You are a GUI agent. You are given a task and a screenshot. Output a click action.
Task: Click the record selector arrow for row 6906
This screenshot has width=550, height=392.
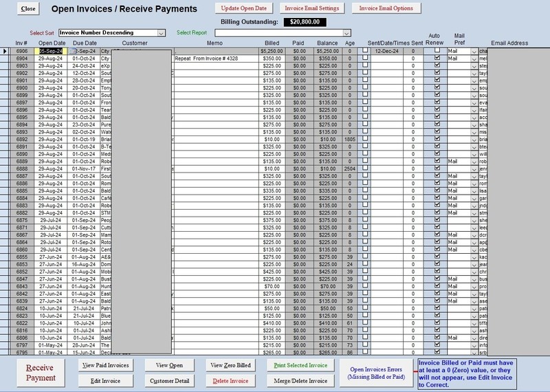tap(5, 52)
